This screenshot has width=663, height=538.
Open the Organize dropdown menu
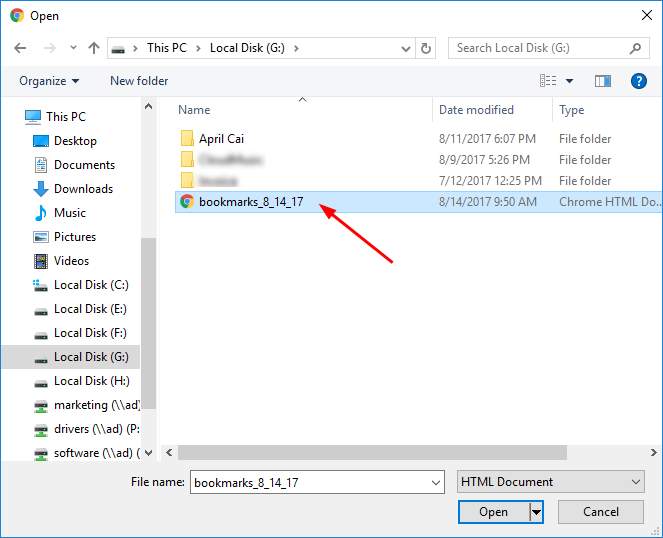pyautogui.click(x=49, y=81)
